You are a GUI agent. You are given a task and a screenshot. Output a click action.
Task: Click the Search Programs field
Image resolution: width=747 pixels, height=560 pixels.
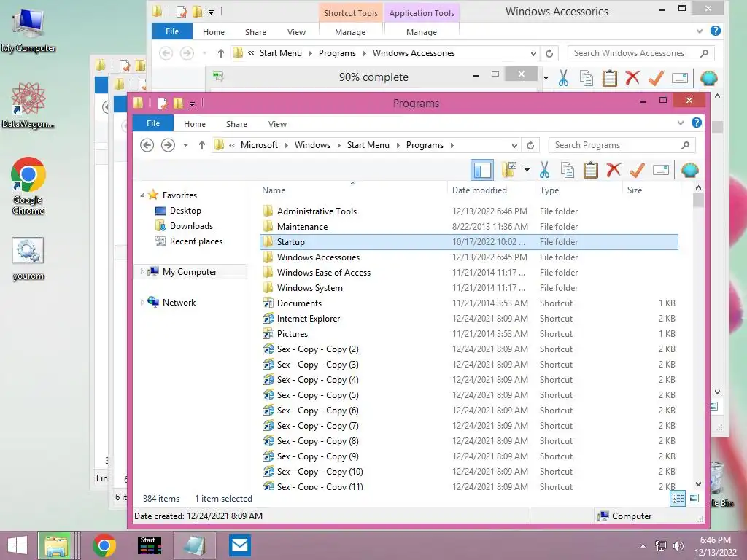[622, 145]
